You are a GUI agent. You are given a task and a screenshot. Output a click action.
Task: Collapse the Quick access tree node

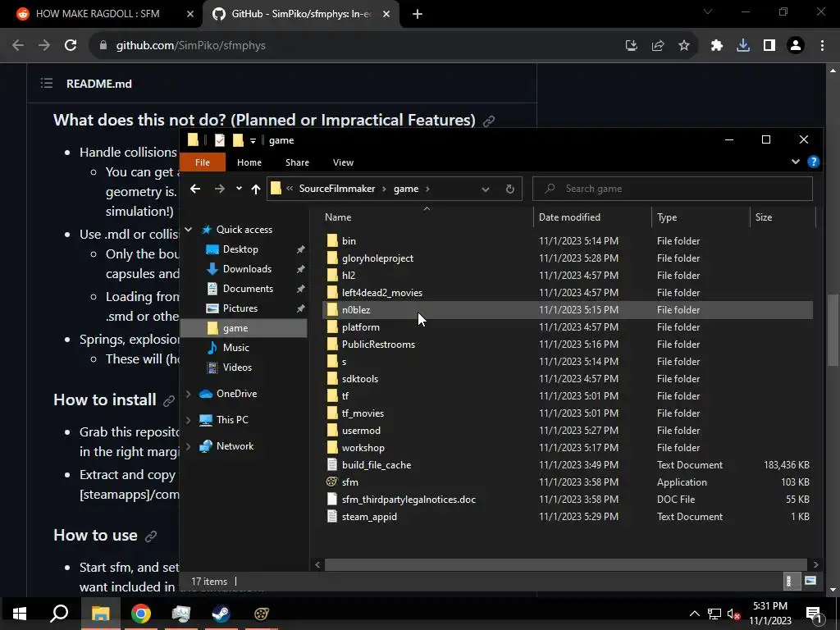click(x=189, y=230)
